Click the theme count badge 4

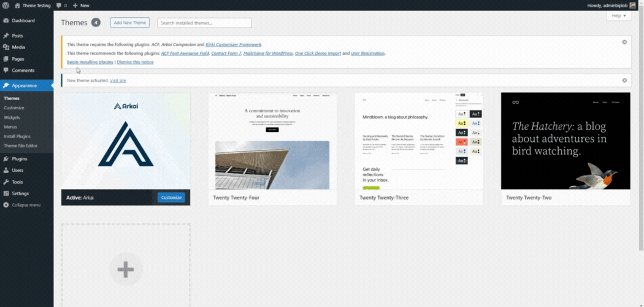tap(96, 23)
